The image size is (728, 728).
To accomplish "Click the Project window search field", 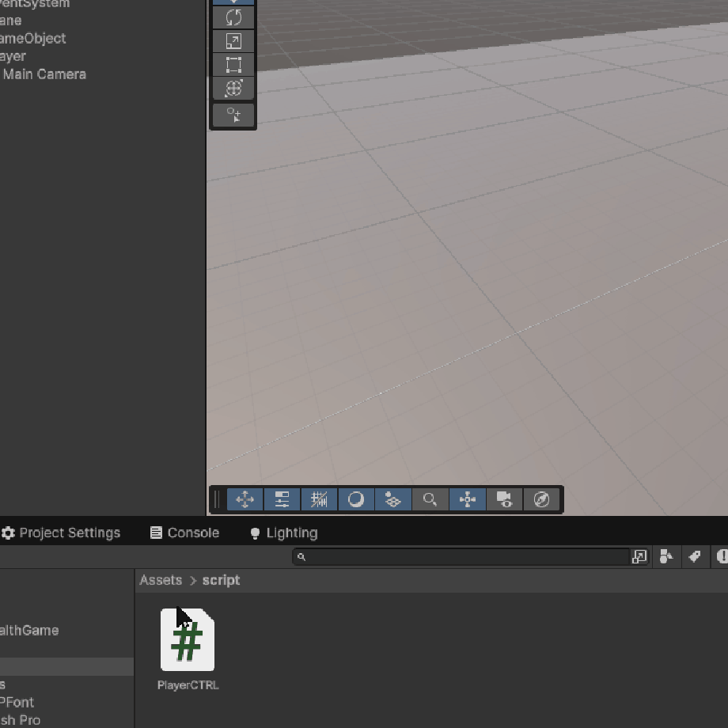I will [461, 556].
